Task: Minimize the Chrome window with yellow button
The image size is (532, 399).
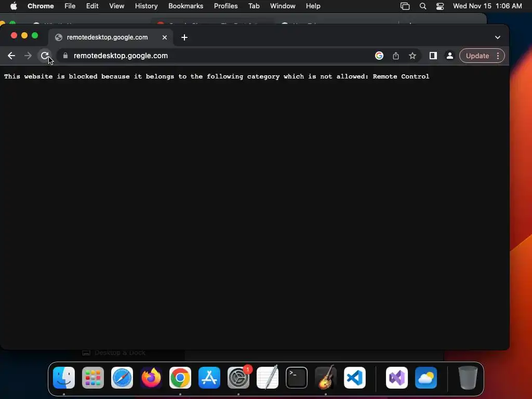Action: [24, 35]
